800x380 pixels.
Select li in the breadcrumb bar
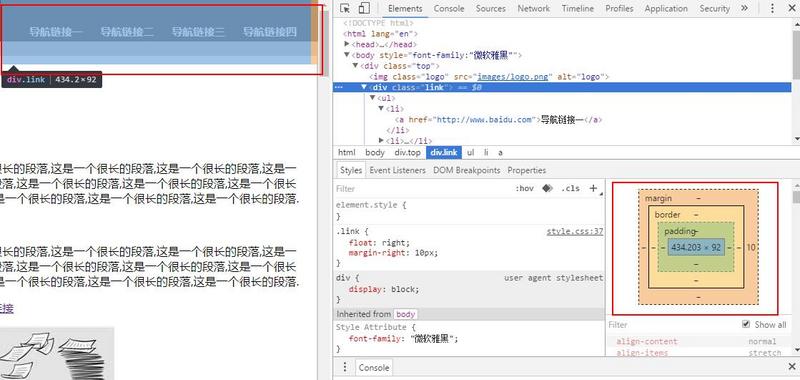(x=486, y=153)
